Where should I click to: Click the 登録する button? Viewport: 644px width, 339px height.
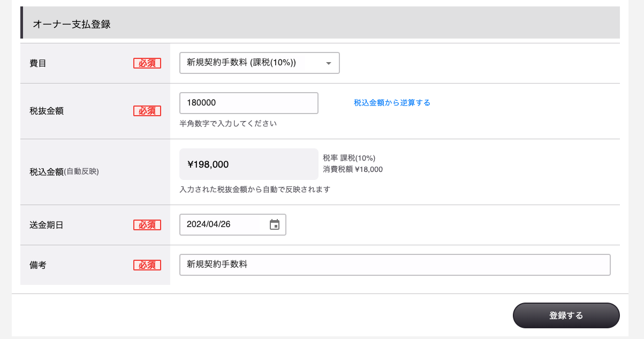point(566,315)
